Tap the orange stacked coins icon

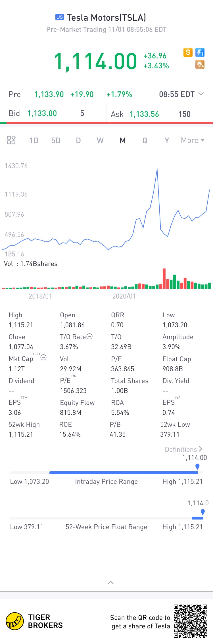point(200,65)
